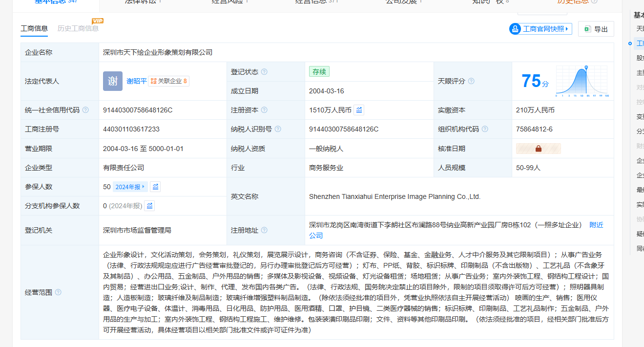Expand the 2024年报 dropdown tag
Screen dimensions: 644x347
[x=130, y=187]
